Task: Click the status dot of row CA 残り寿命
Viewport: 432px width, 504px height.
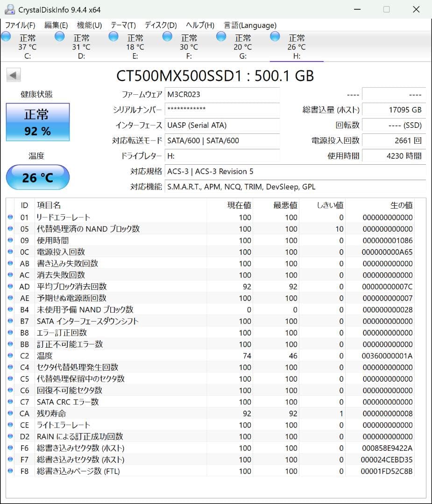Action: pos(10,413)
